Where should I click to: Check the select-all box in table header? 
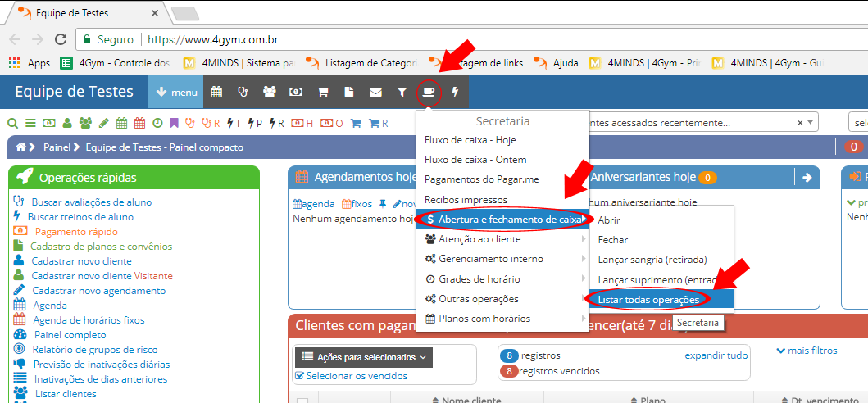[x=302, y=401]
